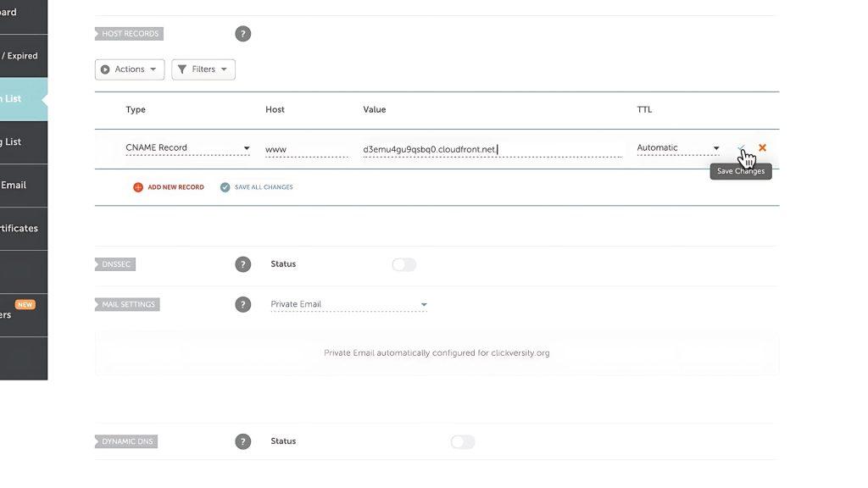
Task: Click the DNSSEC section label
Action: pos(115,264)
